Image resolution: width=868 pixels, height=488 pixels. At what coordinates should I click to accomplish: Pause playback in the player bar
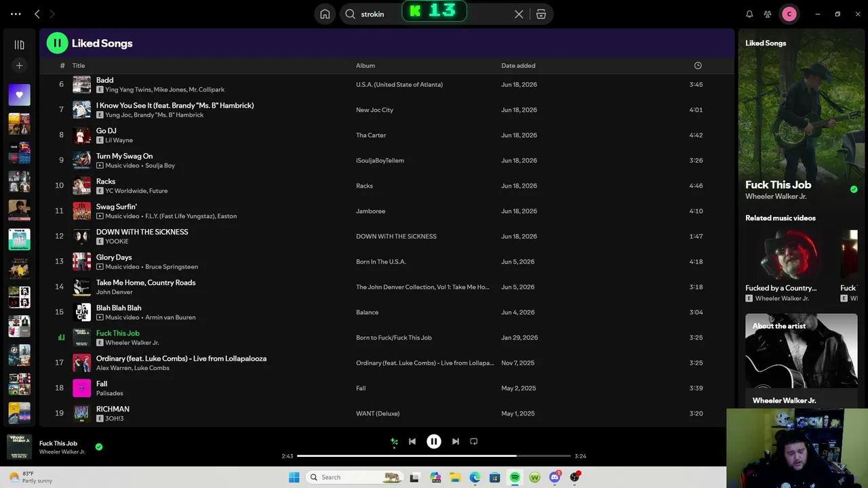coord(434,441)
